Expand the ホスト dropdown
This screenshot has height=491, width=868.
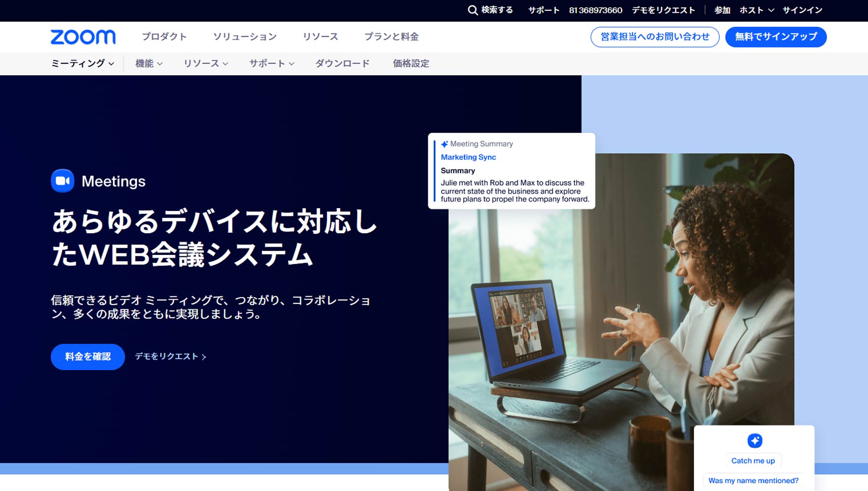tap(757, 10)
